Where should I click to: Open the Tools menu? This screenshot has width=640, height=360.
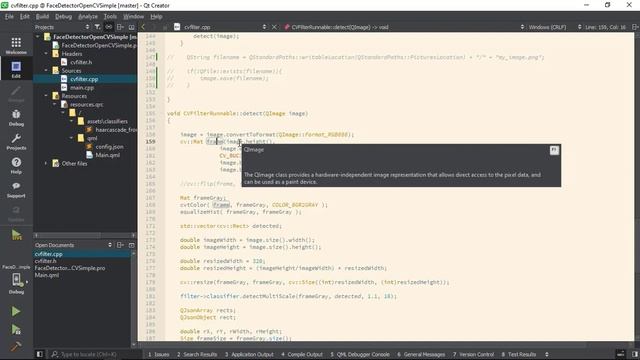[110, 16]
